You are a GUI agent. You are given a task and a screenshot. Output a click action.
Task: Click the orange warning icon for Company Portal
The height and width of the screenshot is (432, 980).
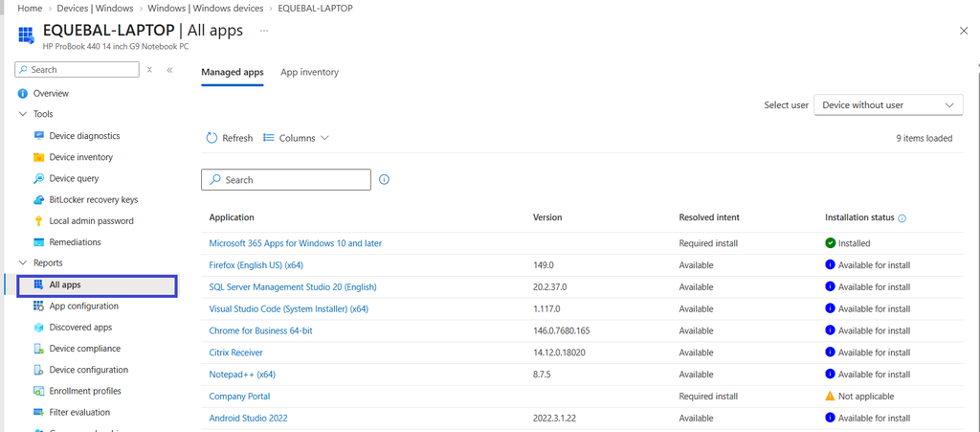[x=830, y=396]
